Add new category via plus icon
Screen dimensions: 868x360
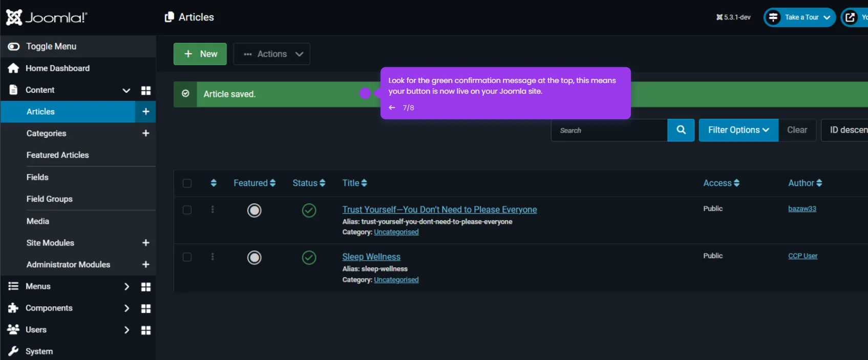145,133
